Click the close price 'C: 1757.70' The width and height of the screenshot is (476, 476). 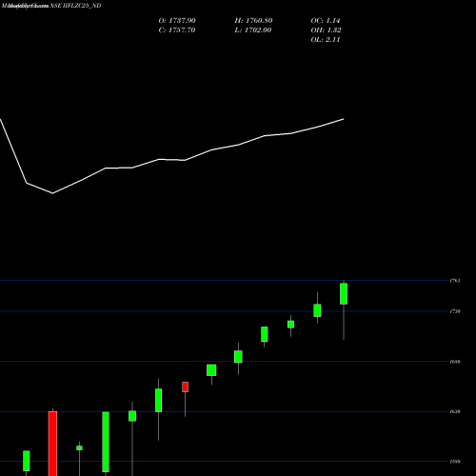coord(177,30)
